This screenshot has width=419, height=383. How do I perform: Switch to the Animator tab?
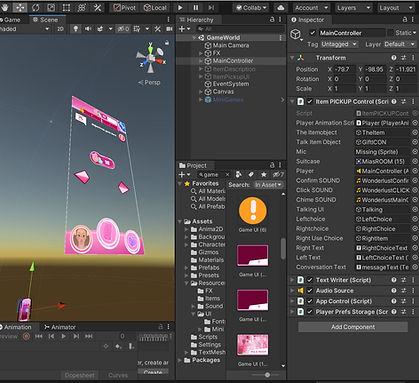60,327
